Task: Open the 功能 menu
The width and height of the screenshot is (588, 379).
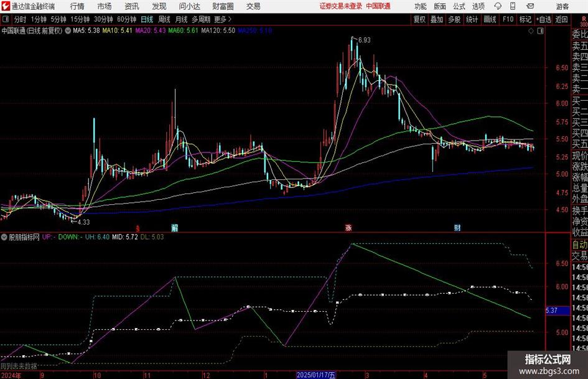Action: 421,6
